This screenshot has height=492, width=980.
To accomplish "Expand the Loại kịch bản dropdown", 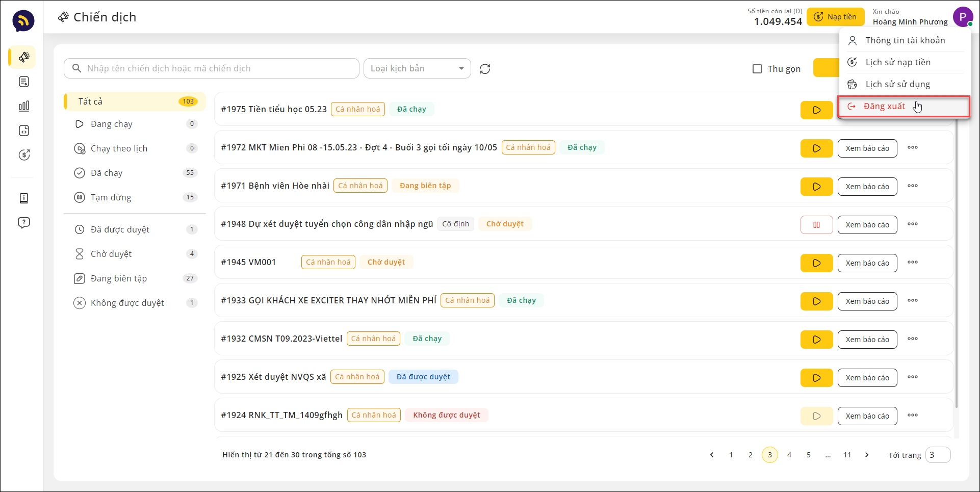I will pyautogui.click(x=417, y=69).
